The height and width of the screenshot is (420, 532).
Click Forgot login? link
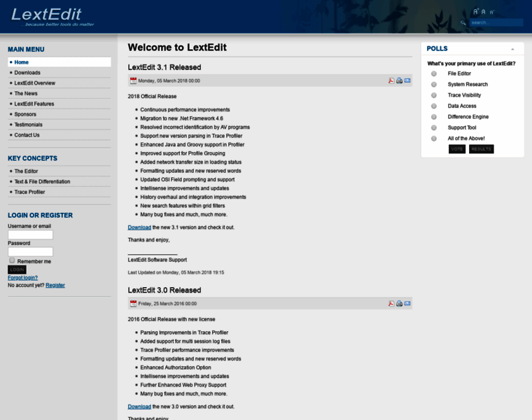[x=22, y=278]
